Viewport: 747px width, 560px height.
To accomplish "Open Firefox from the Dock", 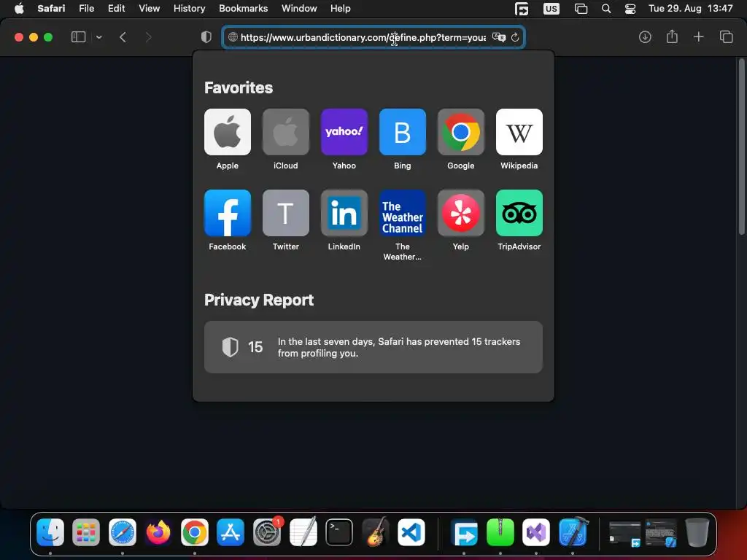I will coord(158,532).
